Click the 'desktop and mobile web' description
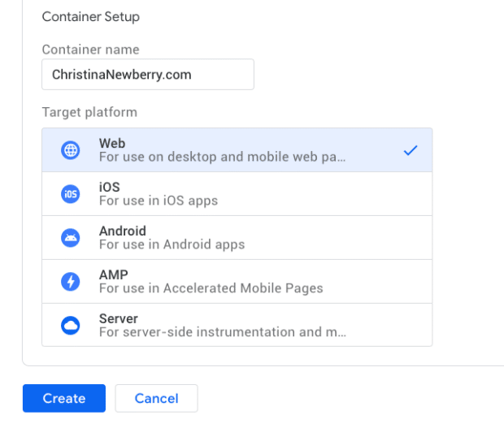The width and height of the screenshot is (504, 428). (222, 157)
